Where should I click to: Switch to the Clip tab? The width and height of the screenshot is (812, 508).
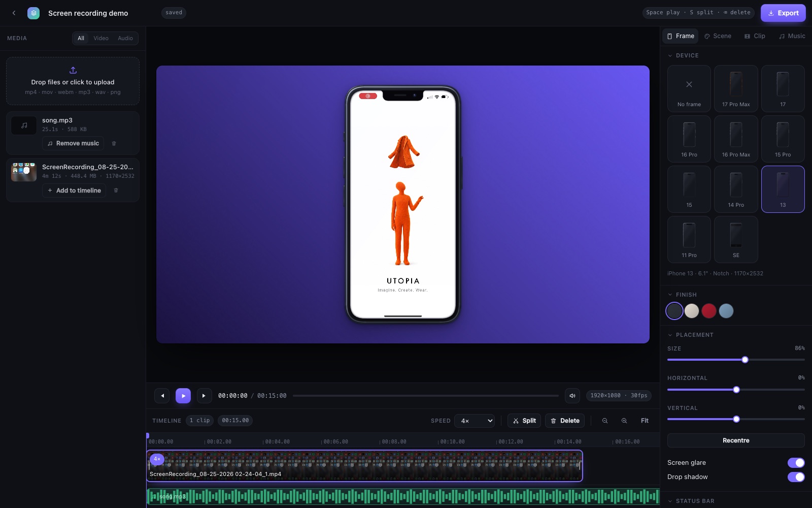755,36
